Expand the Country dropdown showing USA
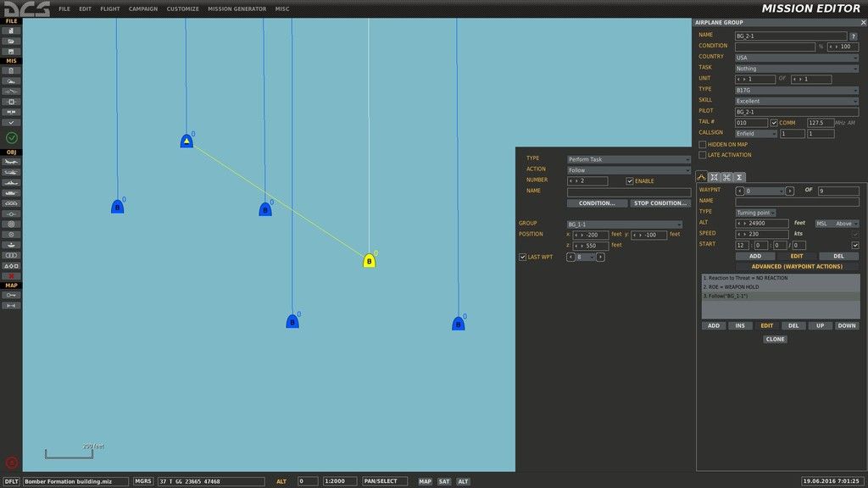The height and width of the screenshot is (488, 868). pyautogui.click(x=796, y=58)
